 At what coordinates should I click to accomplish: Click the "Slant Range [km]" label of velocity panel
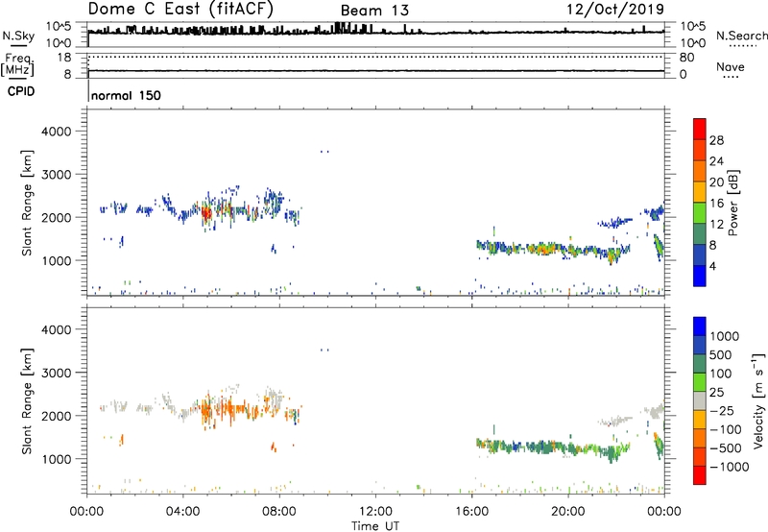tap(27, 401)
